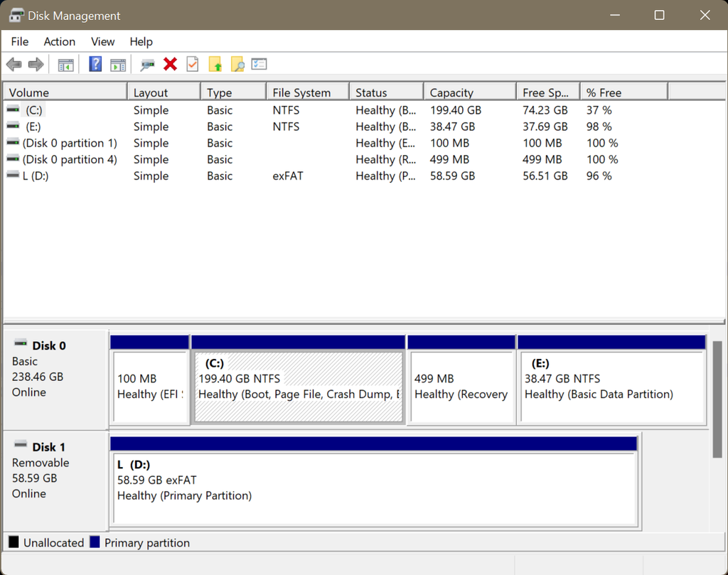
Task: Sort by the Free Space column header
Action: (x=548, y=92)
